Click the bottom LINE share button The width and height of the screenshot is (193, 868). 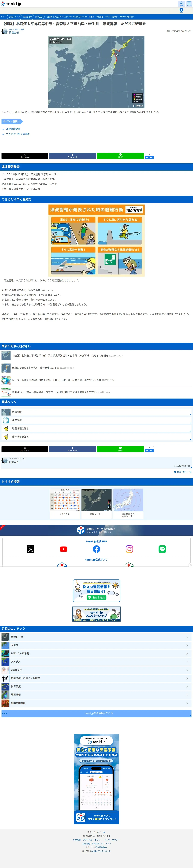click(120, 449)
